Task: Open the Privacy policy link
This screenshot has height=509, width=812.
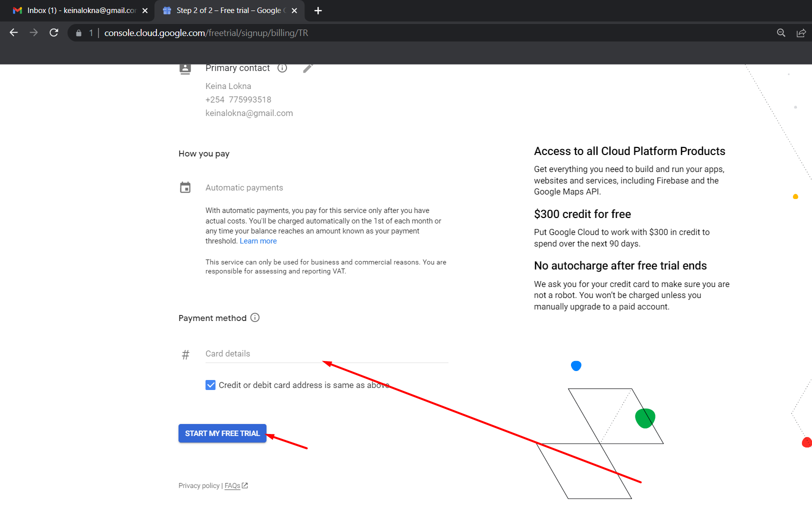Action: click(x=199, y=485)
